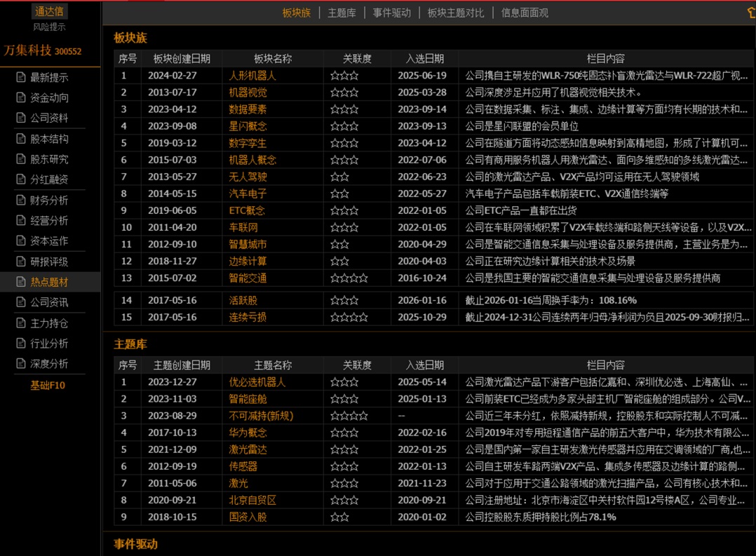The height and width of the screenshot is (556, 756).
Task: Open the 股东研究 sidebar entry
Action: (49, 159)
